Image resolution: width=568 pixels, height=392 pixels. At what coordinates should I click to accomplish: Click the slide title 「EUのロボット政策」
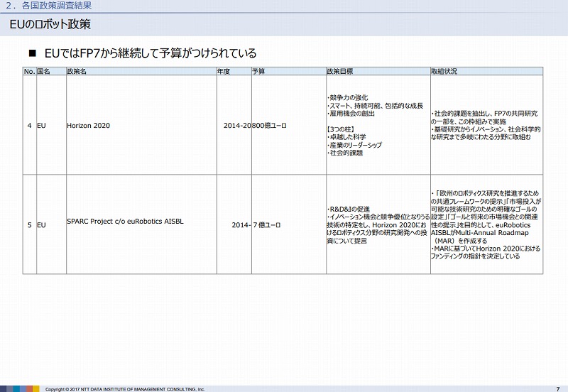tap(50, 24)
